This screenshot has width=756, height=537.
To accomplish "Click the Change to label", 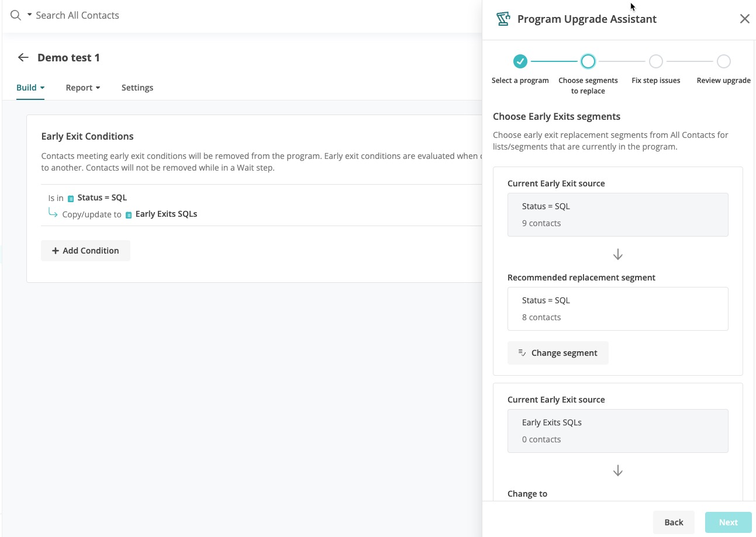I will coord(527,494).
